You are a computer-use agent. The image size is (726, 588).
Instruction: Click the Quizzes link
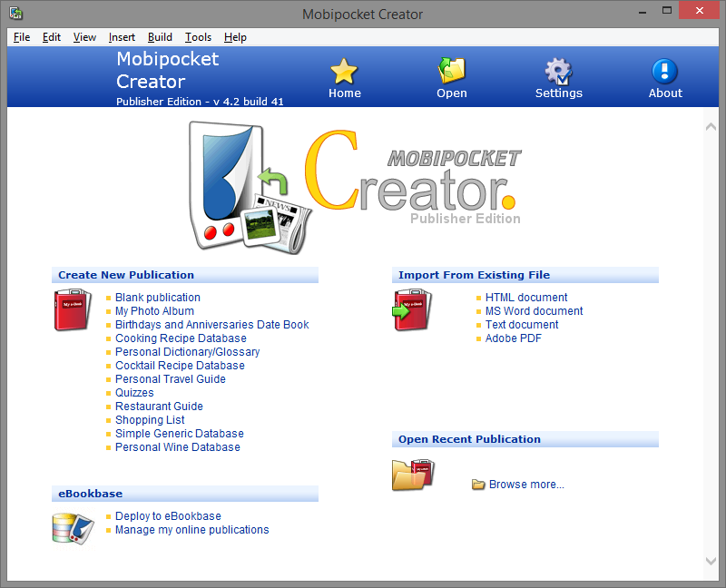click(134, 393)
